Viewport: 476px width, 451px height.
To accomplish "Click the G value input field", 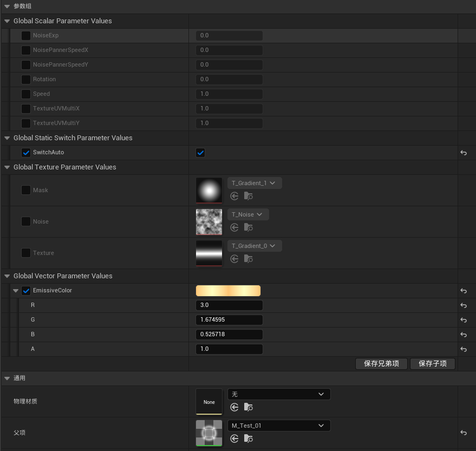I will 229,319.
